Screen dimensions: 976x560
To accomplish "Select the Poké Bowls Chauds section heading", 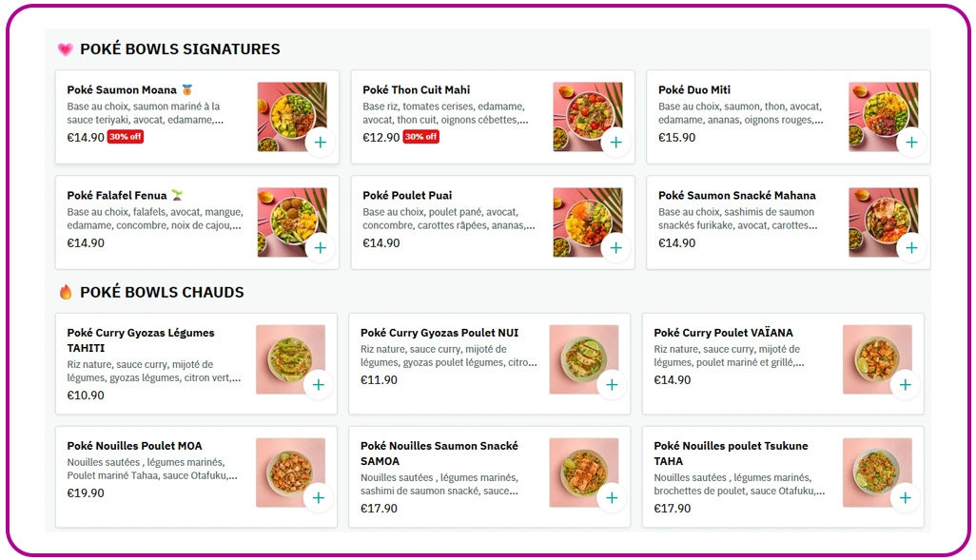I will click(162, 293).
